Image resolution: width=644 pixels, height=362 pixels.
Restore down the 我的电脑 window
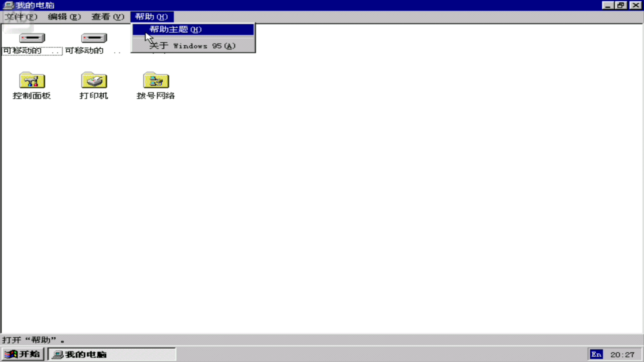click(621, 5)
